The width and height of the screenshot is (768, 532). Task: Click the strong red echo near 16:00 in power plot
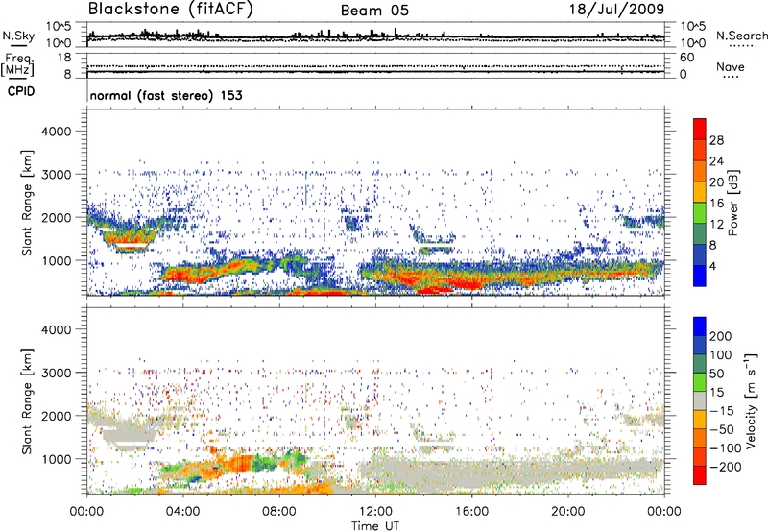point(468,283)
